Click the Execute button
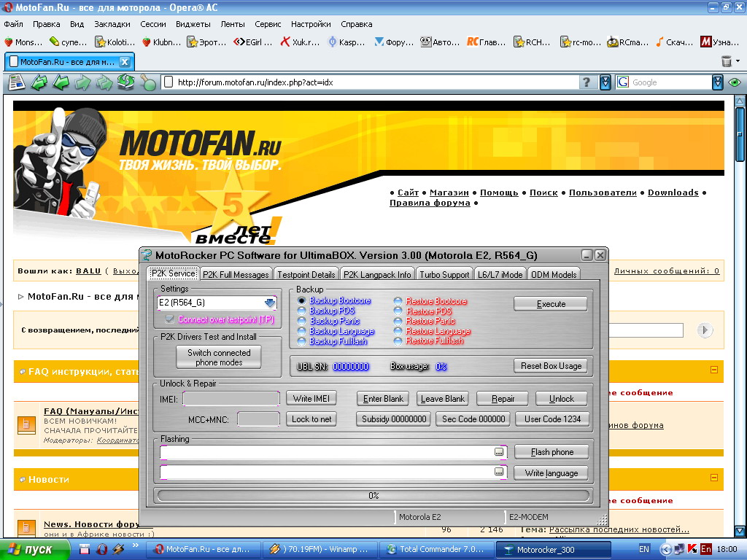747x560 pixels. 551,304
